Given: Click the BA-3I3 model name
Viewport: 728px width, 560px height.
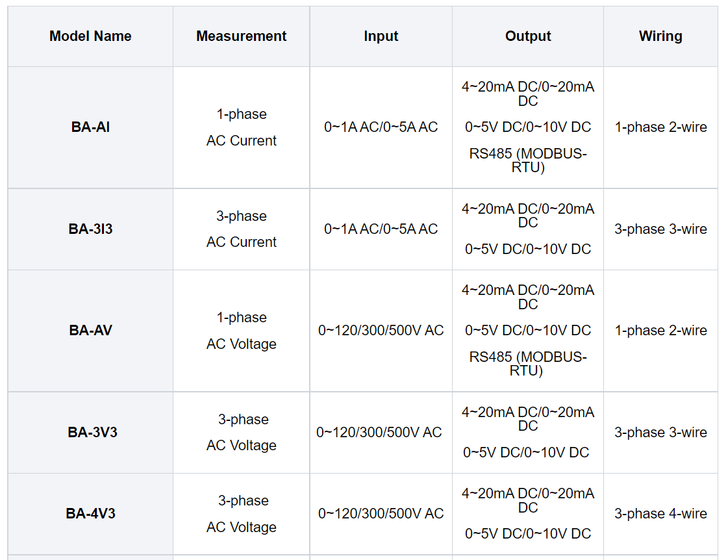Looking at the screenshot, I should 90,229.
